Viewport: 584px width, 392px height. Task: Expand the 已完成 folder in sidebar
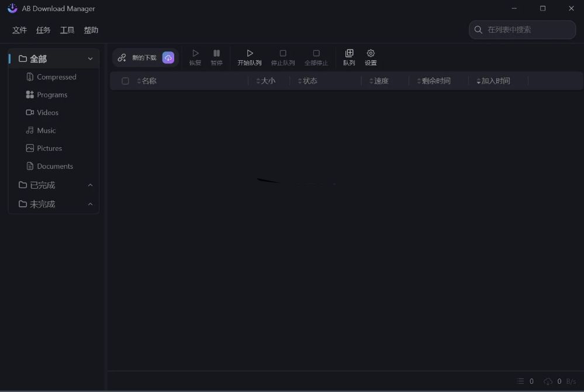point(90,185)
